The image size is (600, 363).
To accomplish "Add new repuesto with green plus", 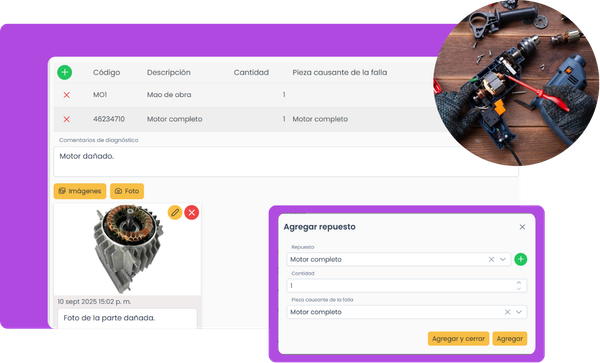I will click(x=520, y=259).
